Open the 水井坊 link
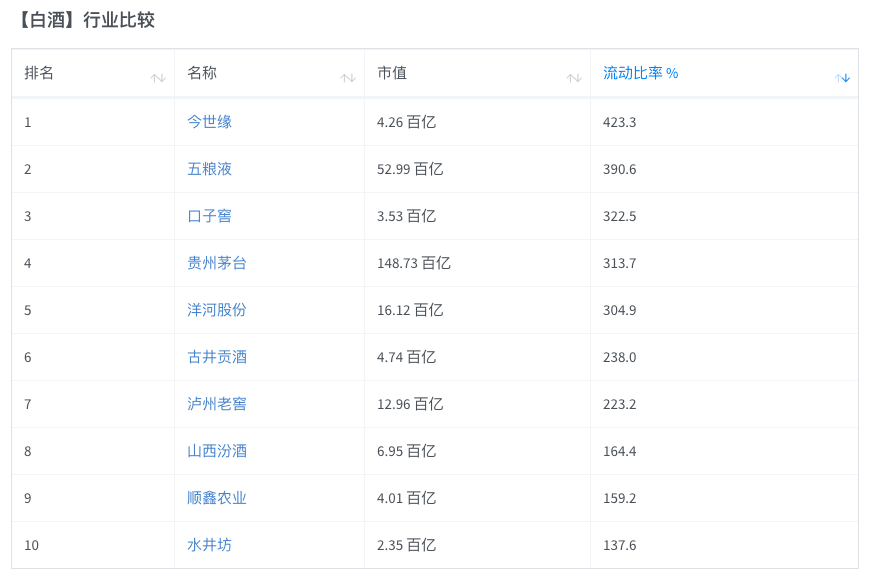 [209, 544]
